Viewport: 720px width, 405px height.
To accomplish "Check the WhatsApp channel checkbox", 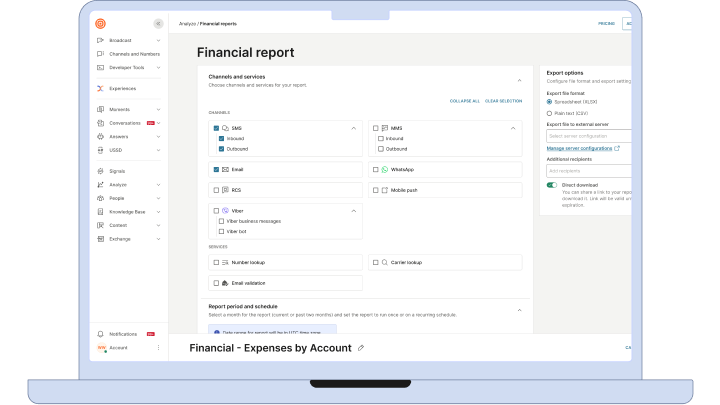I will pyautogui.click(x=374, y=170).
